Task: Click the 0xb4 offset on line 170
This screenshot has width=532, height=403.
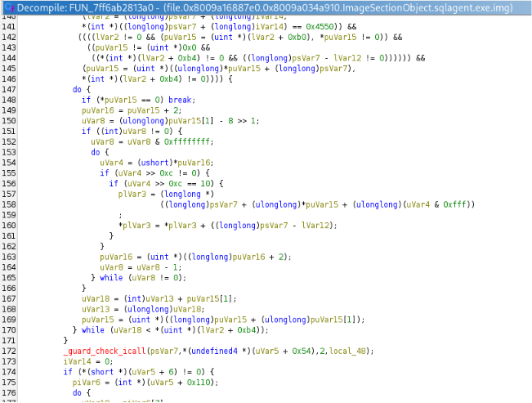Action: 246,330
